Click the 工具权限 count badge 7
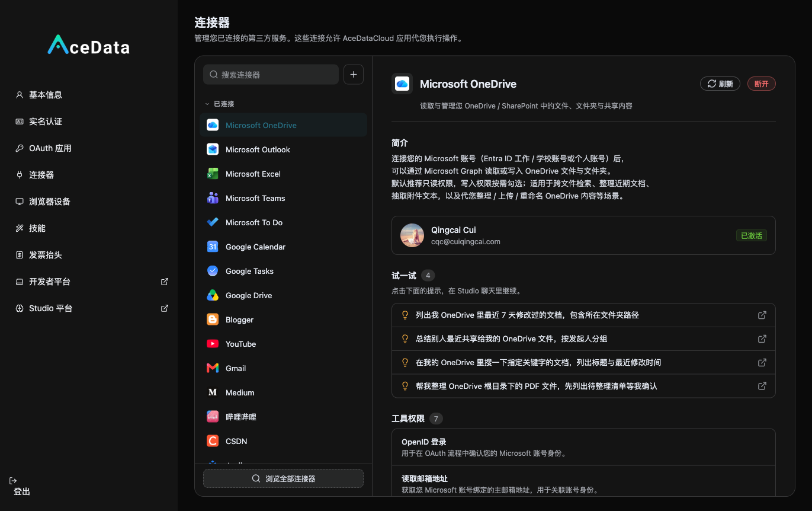The height and width of the screenshot is (511, 812). click(x=437, y=419)
